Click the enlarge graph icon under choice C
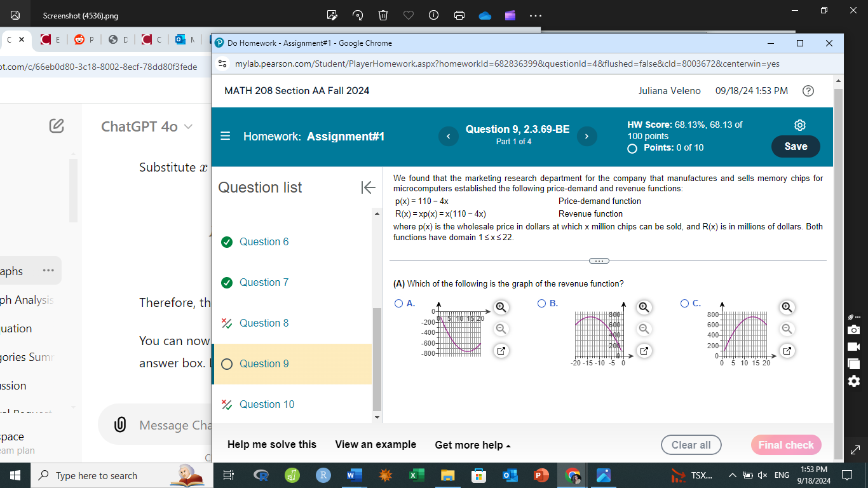 (787, 350)
